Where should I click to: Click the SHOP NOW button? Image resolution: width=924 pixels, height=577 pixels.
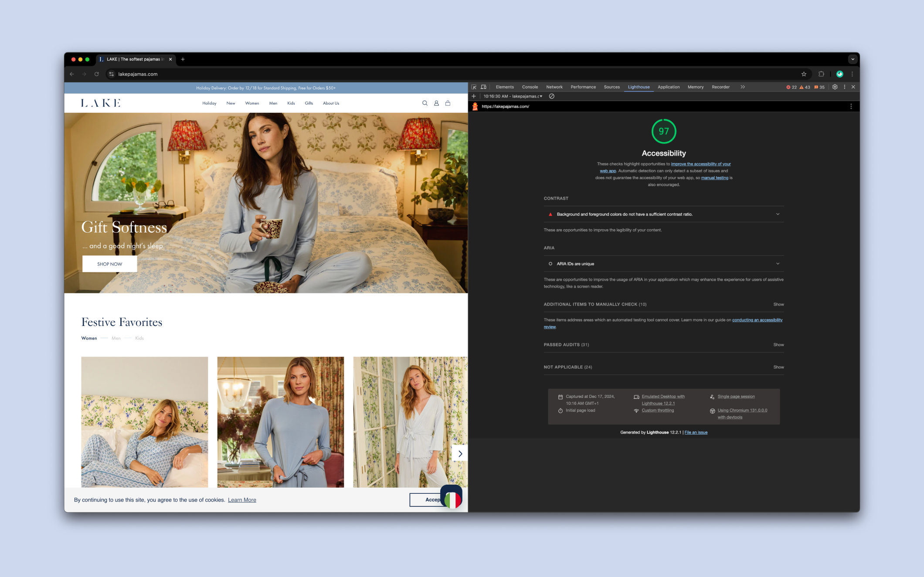point(110,264)
